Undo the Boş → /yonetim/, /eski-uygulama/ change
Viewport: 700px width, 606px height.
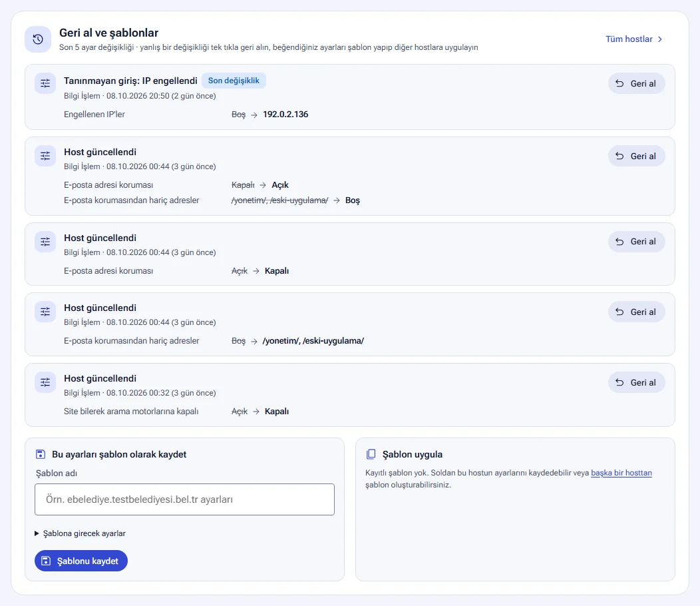(637, 312)
